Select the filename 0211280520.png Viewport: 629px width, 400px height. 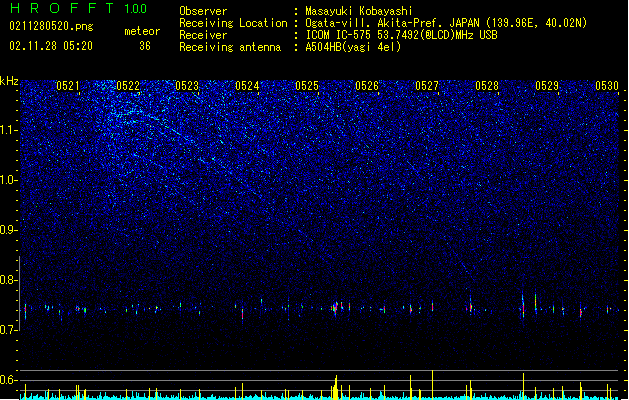[x=51, y=26]
